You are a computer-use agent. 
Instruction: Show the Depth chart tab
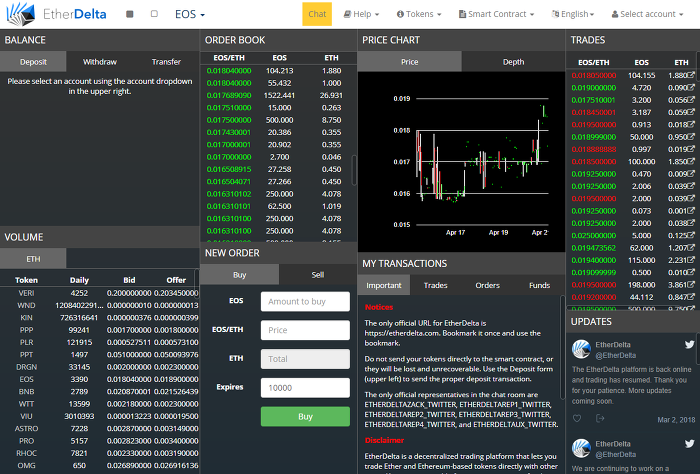point(513,62)
